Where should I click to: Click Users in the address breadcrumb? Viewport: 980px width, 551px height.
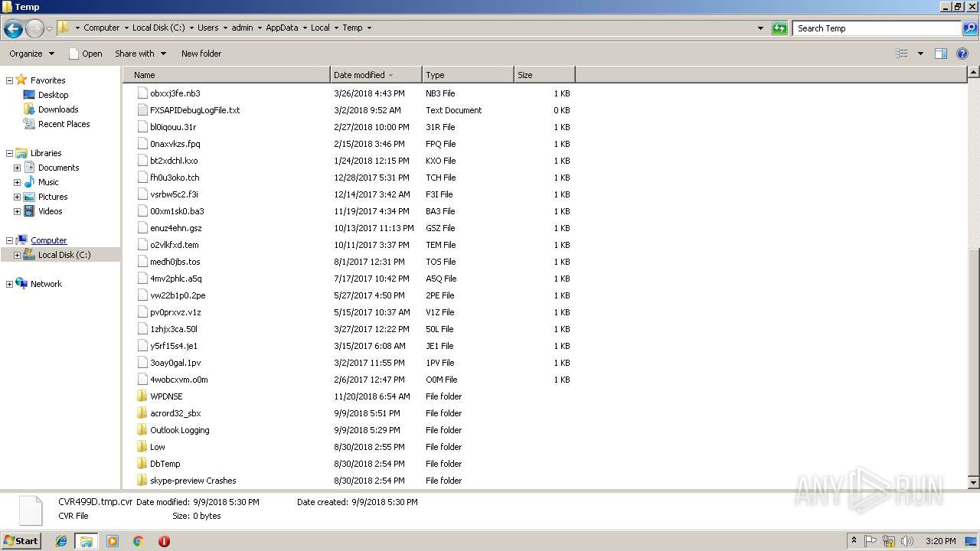click(x=207, y=28)
